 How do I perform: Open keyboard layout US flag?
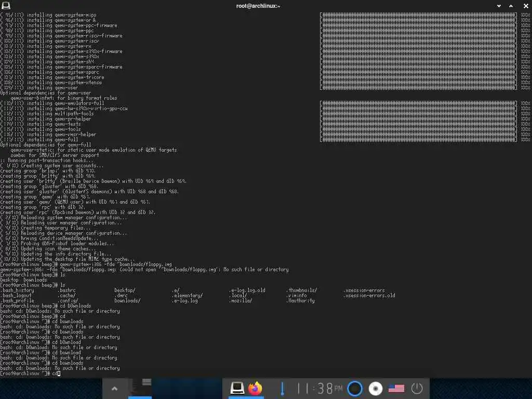click(x=396, y=389)
